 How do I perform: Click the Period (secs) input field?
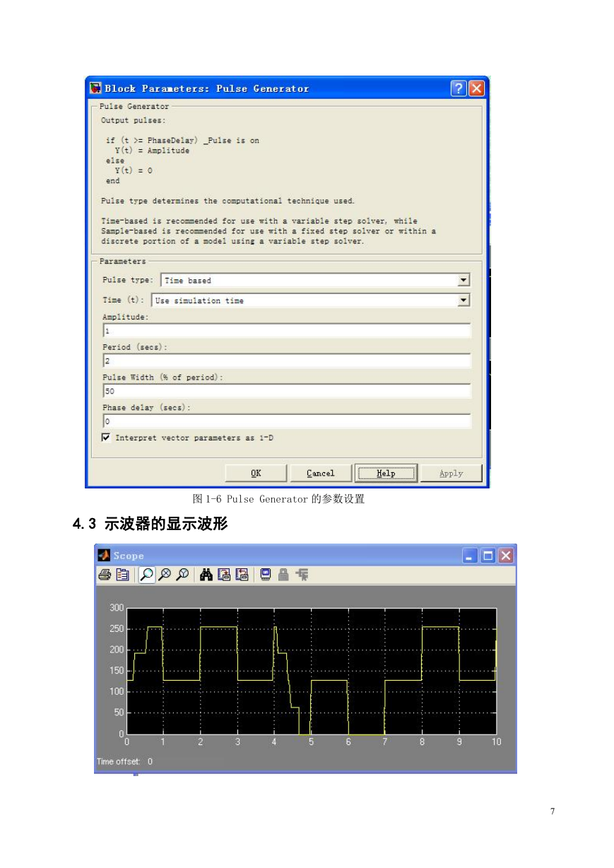point(287,361)
